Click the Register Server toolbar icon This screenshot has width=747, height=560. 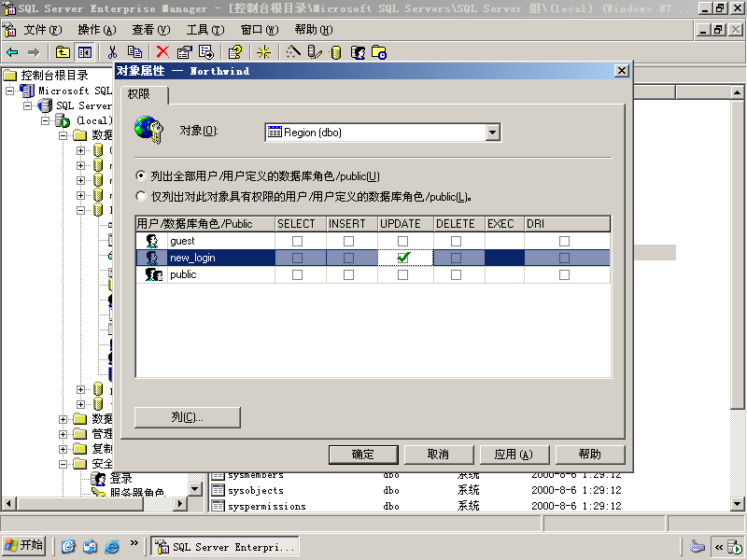(x=315, y=52)
